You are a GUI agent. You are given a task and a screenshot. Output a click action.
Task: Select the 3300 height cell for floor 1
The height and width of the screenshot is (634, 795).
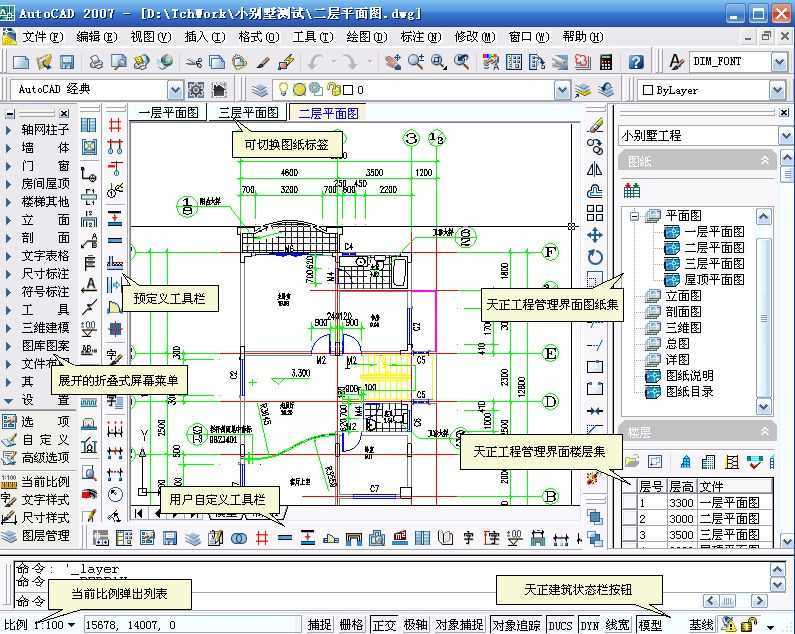click(x=681, y=503)
